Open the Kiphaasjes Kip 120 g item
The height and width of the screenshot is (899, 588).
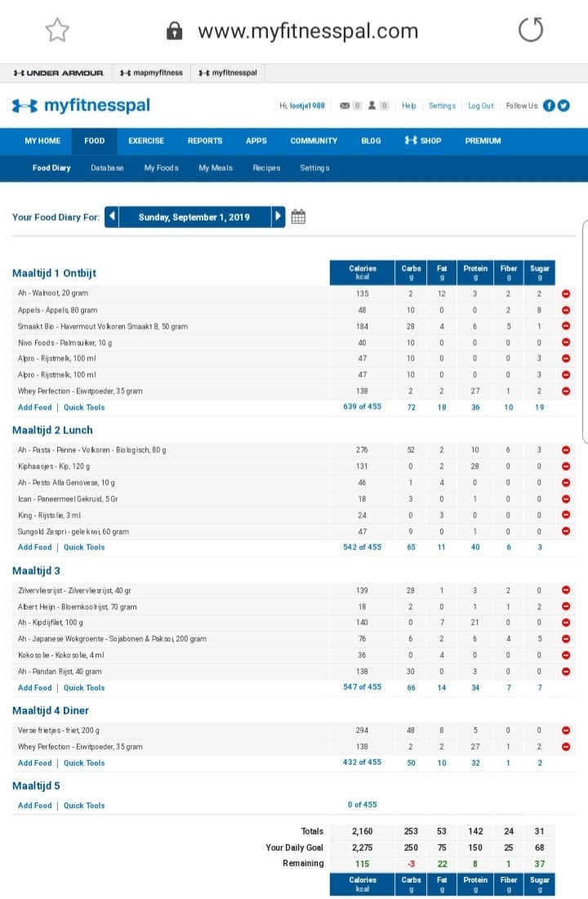point(54,467)
